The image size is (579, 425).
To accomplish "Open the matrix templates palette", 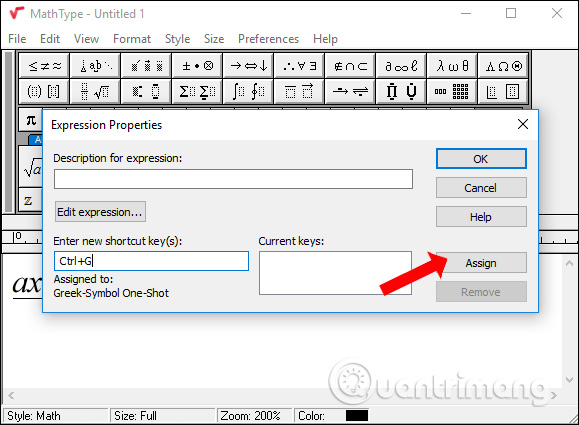I will coord(452,91).
